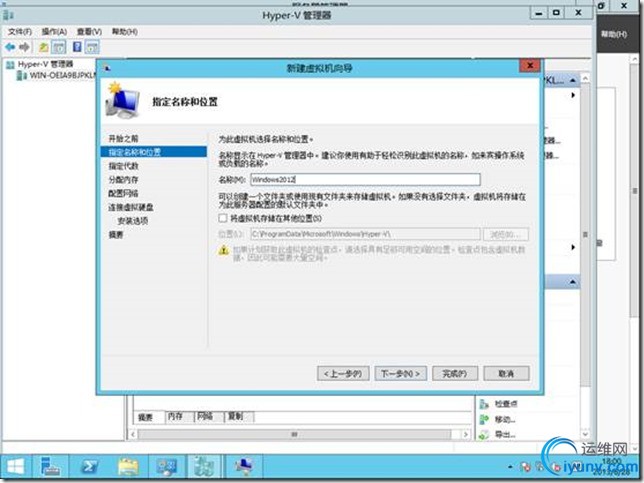Image resolution: width=644 pixels, height=483 pixels.
Task: Click left arrow of horizontal scrollbar
Action: click(133, 435)
